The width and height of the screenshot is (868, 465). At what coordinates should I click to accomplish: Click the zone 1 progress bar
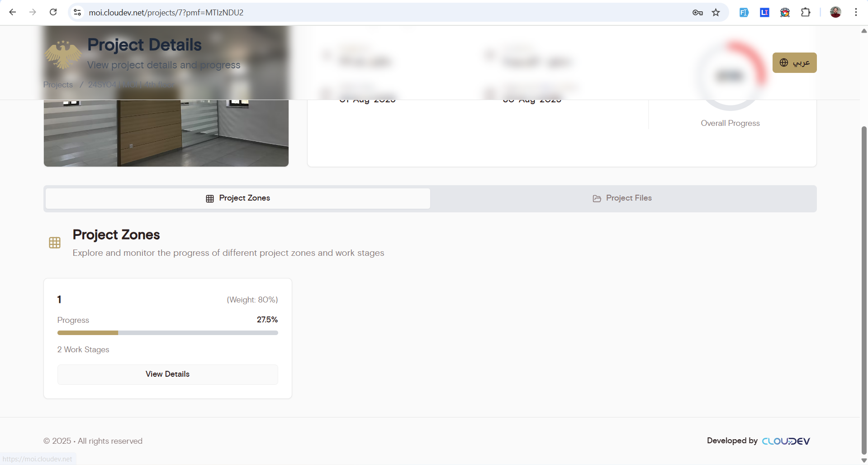tap(167, 333)
